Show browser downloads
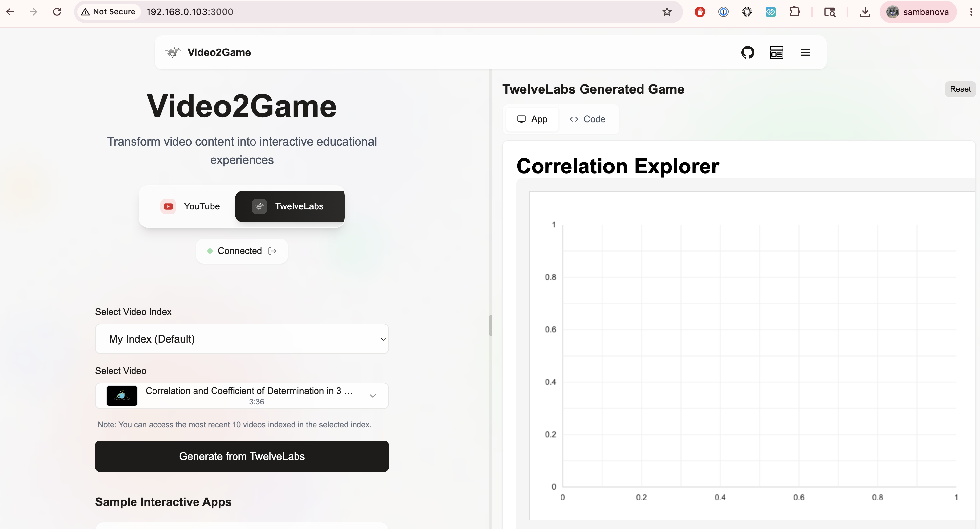 click(865, 12)
